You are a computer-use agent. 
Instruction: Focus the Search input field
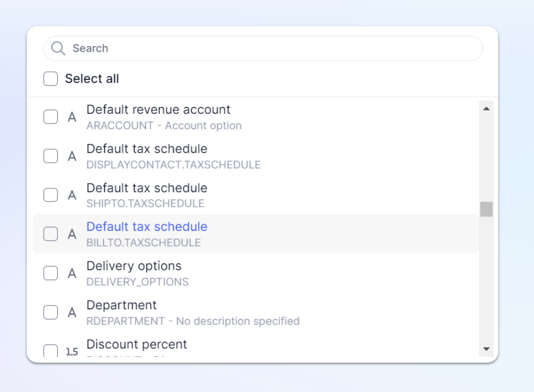(x=263, y=49)
